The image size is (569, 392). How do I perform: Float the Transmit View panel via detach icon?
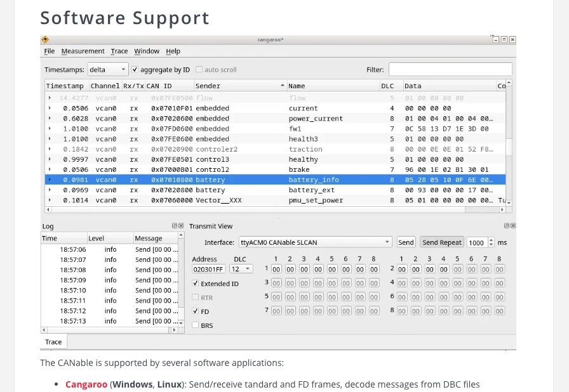point(507,226)
